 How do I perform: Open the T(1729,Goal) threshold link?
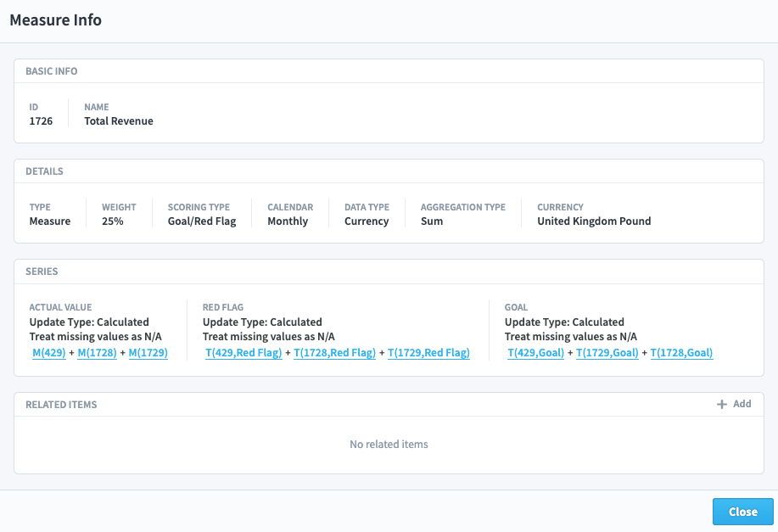point(607,353)
